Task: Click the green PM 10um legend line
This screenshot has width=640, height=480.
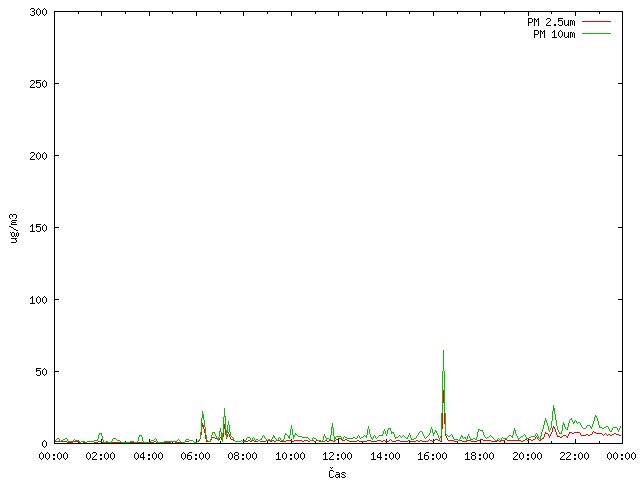Action: 596,34
